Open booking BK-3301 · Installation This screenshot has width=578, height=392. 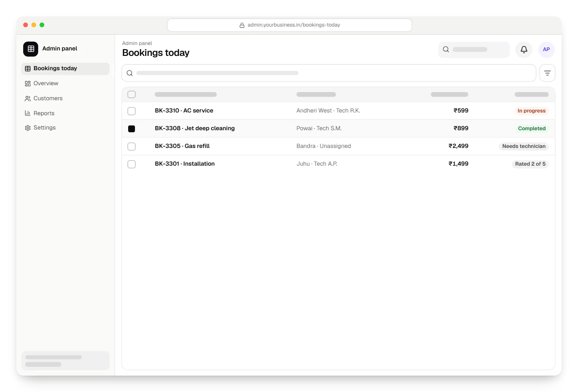pyautogui.click(x=185, y=164)
